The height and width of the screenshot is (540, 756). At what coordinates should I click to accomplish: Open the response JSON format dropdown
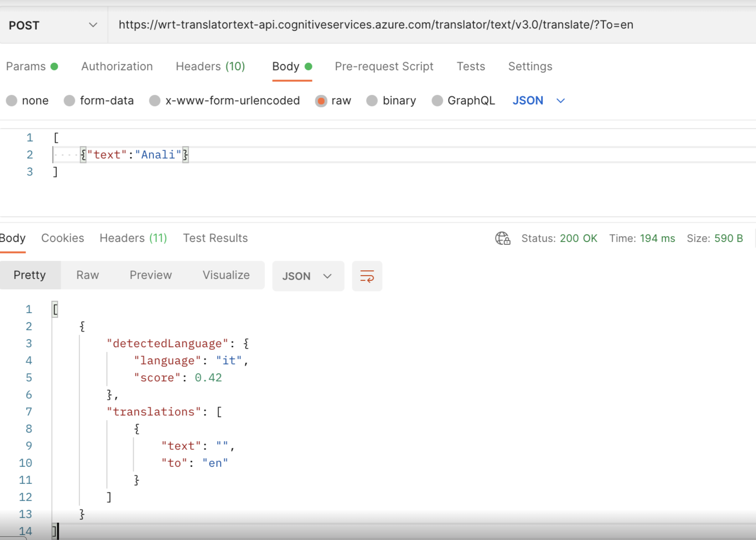pos(308,276)
